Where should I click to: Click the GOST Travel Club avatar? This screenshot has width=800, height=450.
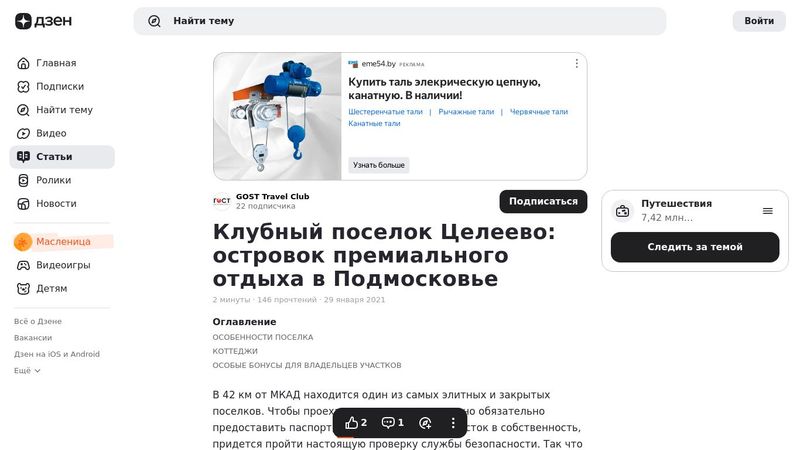coord(222,201)
